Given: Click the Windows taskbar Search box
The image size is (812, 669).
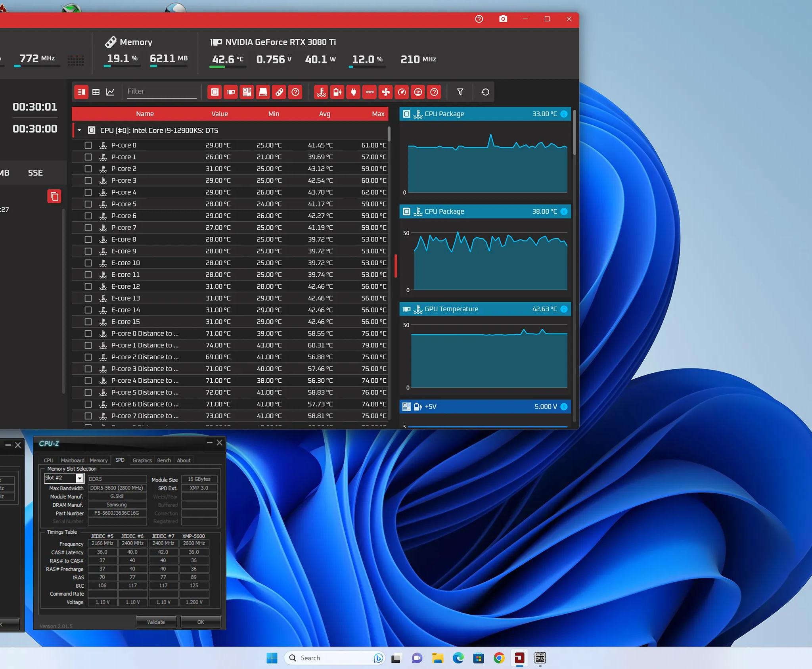Looking at the screenshot, I should (335, 658).
